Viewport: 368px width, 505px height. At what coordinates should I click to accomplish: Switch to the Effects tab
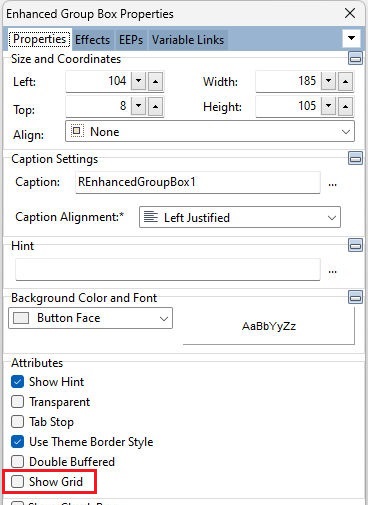point(92,40)
